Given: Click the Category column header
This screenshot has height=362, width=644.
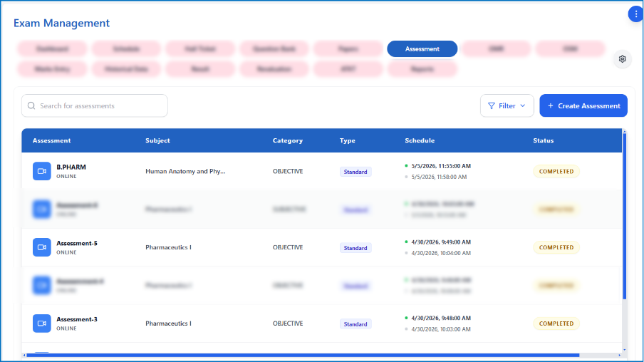Looking at the screenshot, I should point(288,140).
